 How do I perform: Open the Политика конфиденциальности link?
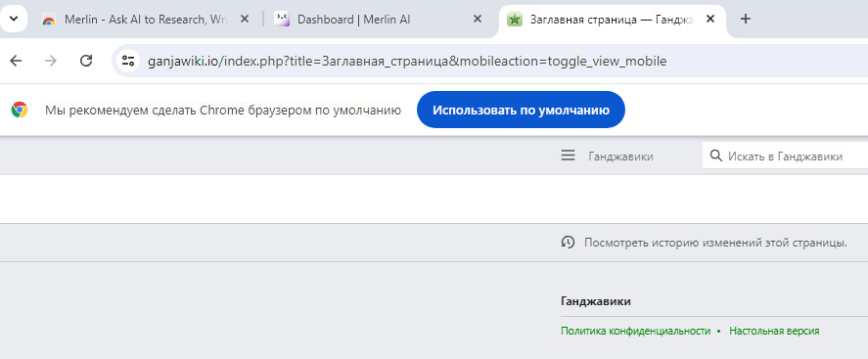click(635, 331)
